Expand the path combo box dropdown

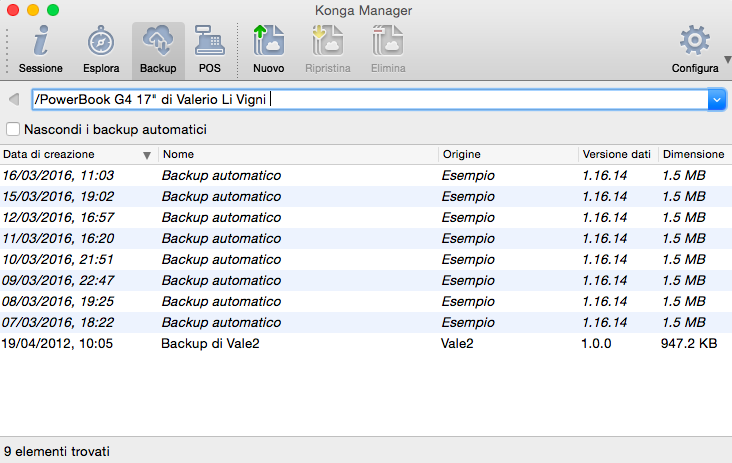pyautogui.click(x=716, y=99)
